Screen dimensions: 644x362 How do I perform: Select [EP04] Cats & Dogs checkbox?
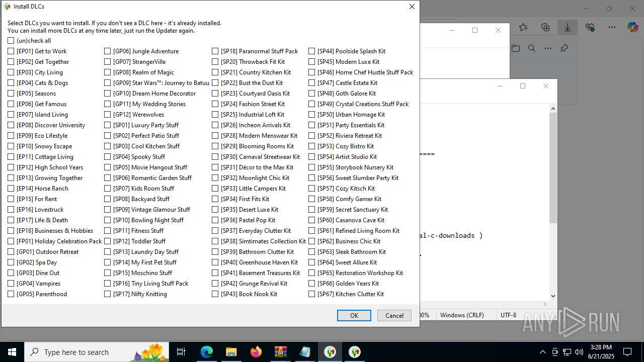coord(11,83)
